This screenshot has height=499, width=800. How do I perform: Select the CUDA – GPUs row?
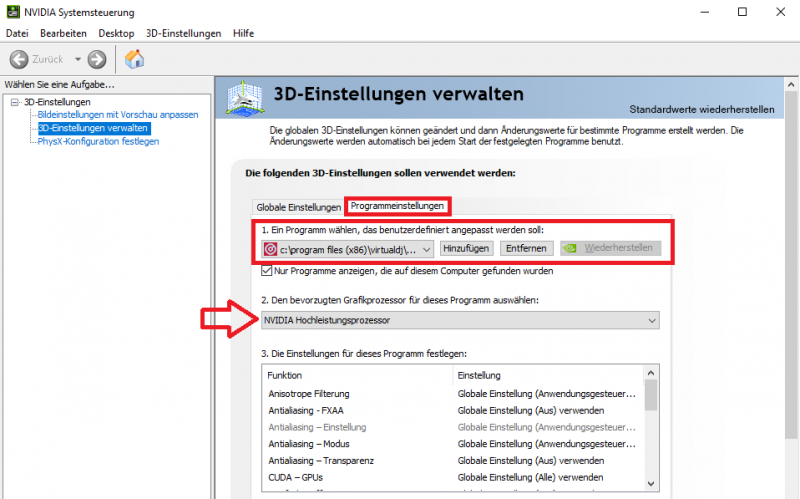tap(453, 478)
